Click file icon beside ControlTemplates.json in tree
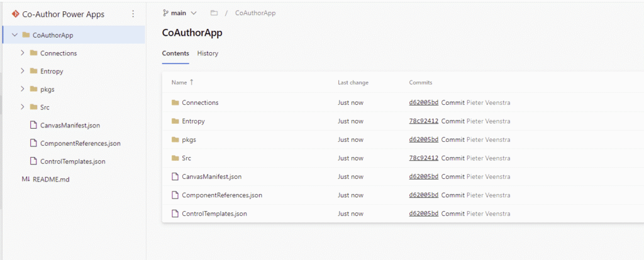Screen dimensions: 644x260 click(x=34, y=161)
